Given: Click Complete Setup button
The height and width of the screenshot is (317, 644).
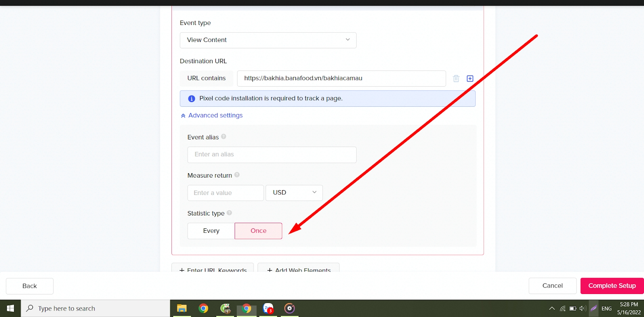Looking at the screenshot, I should [612, 286].
